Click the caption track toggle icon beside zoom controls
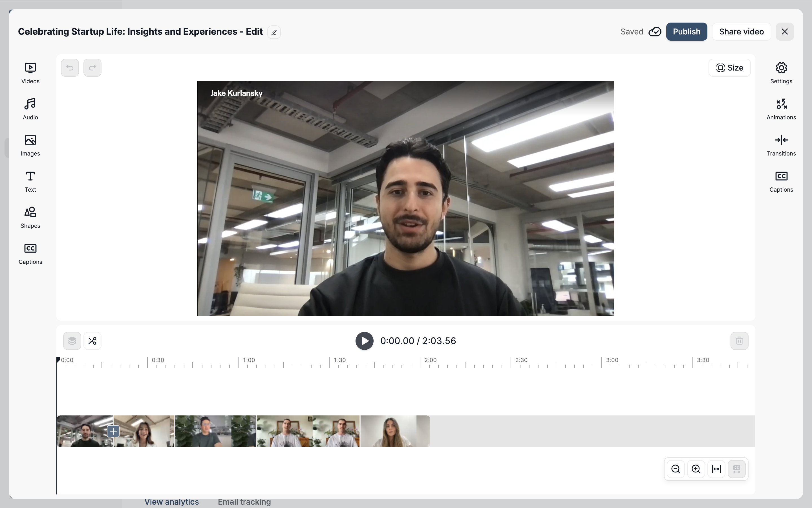Screen dimensions: 812x508 (x=736, y=469)
